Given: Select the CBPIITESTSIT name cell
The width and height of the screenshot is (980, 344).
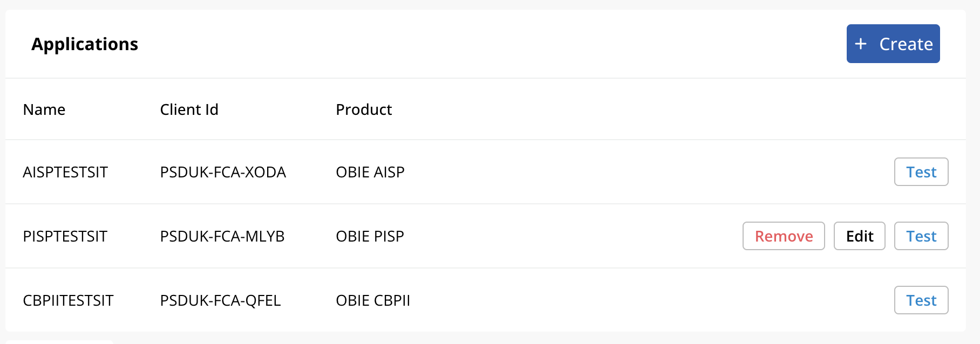Looking at the screenshot, I should click(68, 300).
